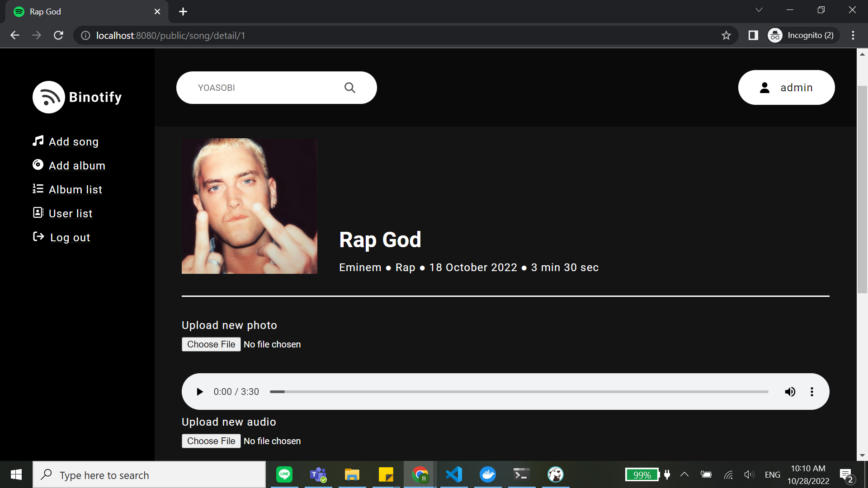Open Visual Studio Code from taskbar
Image resolution: width=868 pixels, height=488 pixels.
pos(454,474)
